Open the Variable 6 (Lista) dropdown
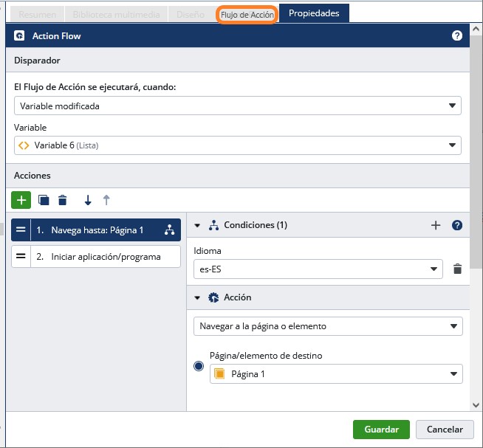 [x=237, y=145]
